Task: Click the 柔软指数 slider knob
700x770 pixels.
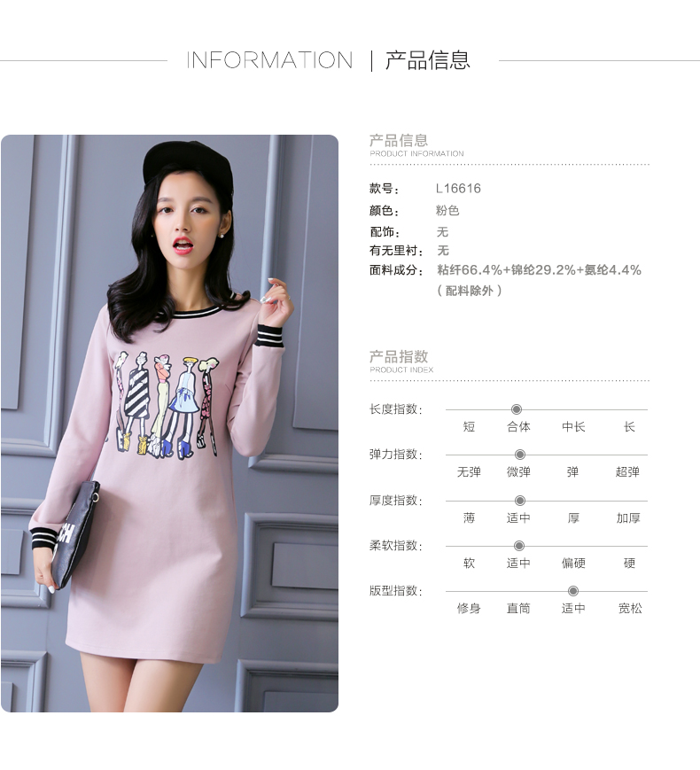Action: pos(518,546)
